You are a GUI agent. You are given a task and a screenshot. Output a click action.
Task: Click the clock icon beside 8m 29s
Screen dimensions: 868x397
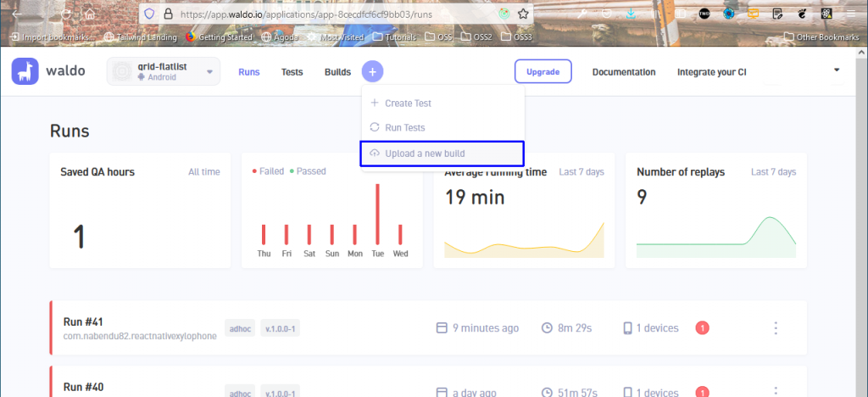click(547, 328)
